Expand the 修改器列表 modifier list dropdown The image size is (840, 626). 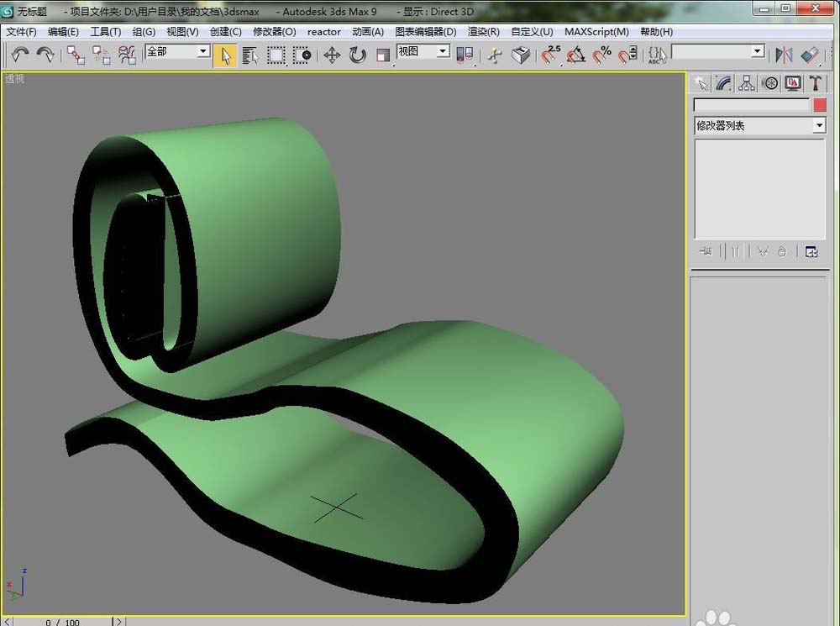coord(819,125)
